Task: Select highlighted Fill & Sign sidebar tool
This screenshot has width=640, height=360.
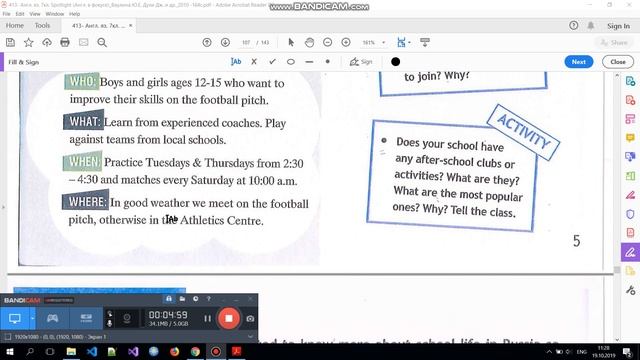Action: 630,252
